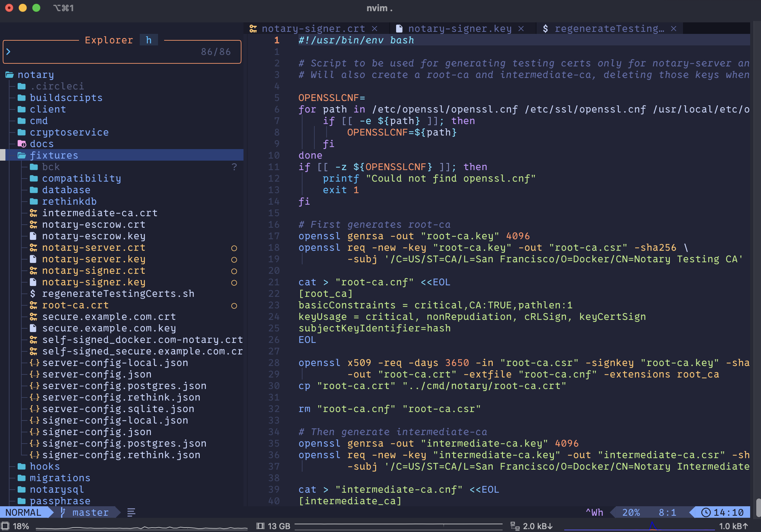Screen dimensions: 761x532
Task: Click the modified circle marker for root-ca.crt
Action: [234, 306]
